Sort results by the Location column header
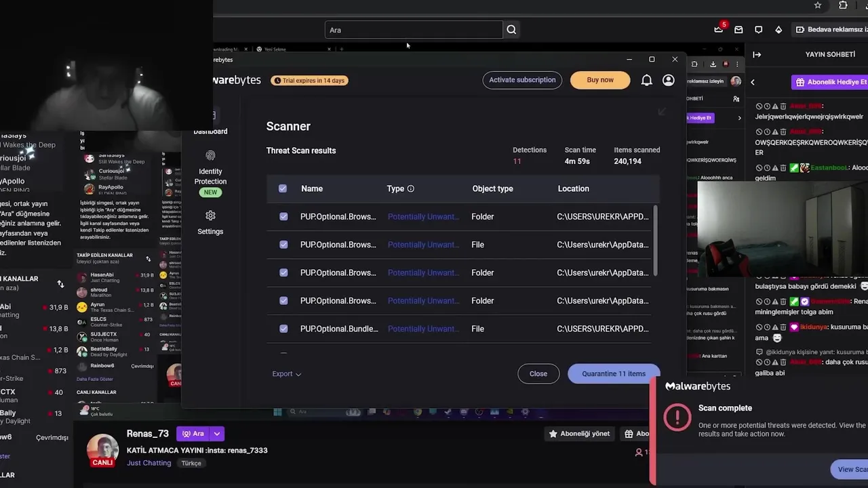Viewport: 868px width, 488px height. (573, 188)
